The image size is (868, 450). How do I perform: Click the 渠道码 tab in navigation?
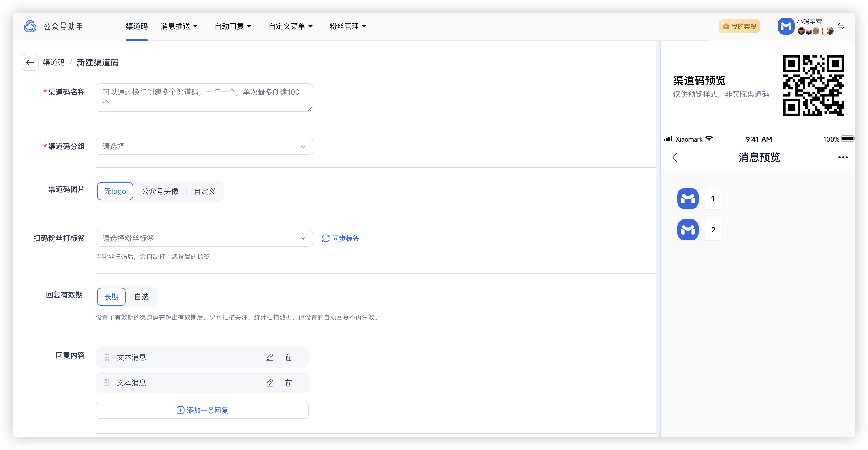[x=136, y=26]
